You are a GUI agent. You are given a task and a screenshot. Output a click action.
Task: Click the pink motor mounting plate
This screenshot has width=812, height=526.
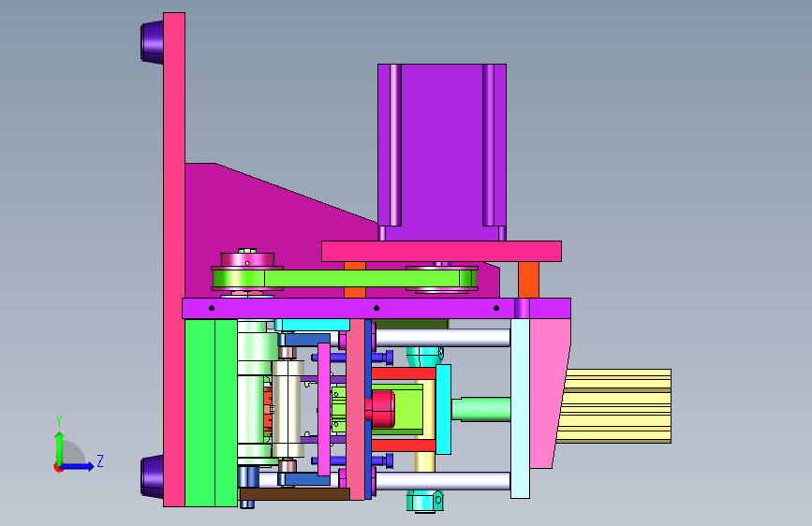441,251
